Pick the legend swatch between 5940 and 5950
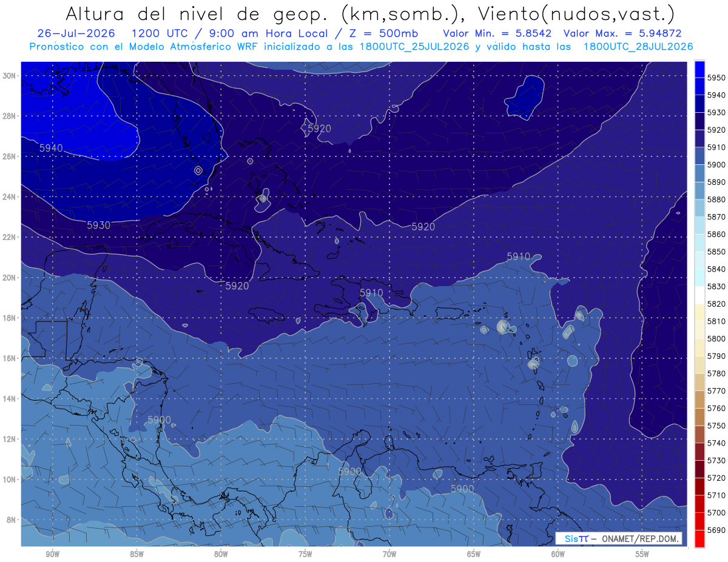728x562 pixels. coord(699,86)
